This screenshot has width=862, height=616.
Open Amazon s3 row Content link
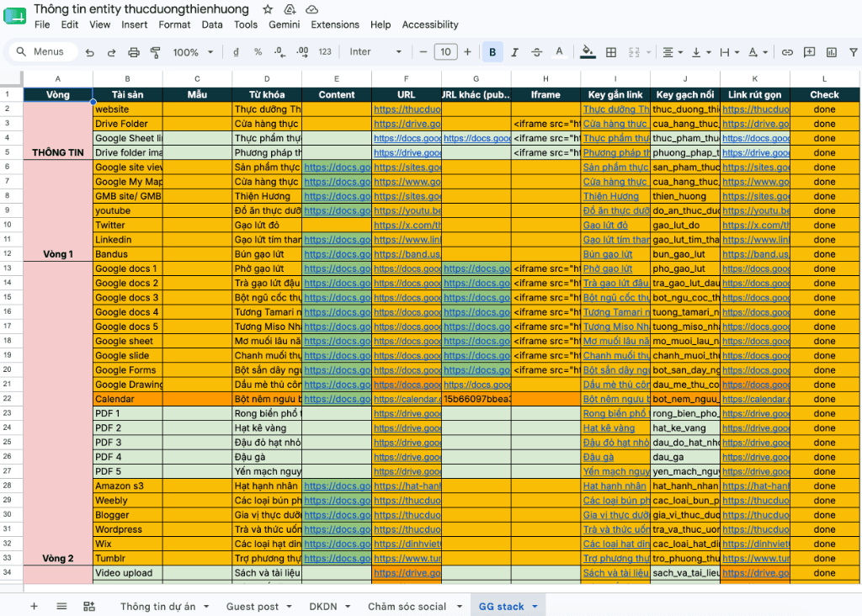tap(337, 486)
